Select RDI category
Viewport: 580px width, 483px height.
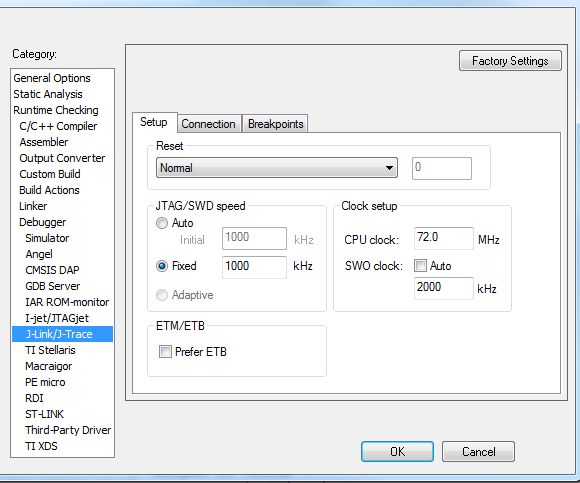point(34,398)
